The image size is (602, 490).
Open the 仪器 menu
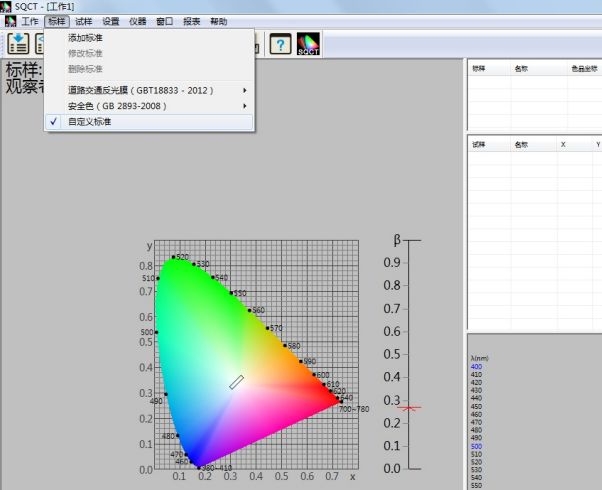pos(137,21)
